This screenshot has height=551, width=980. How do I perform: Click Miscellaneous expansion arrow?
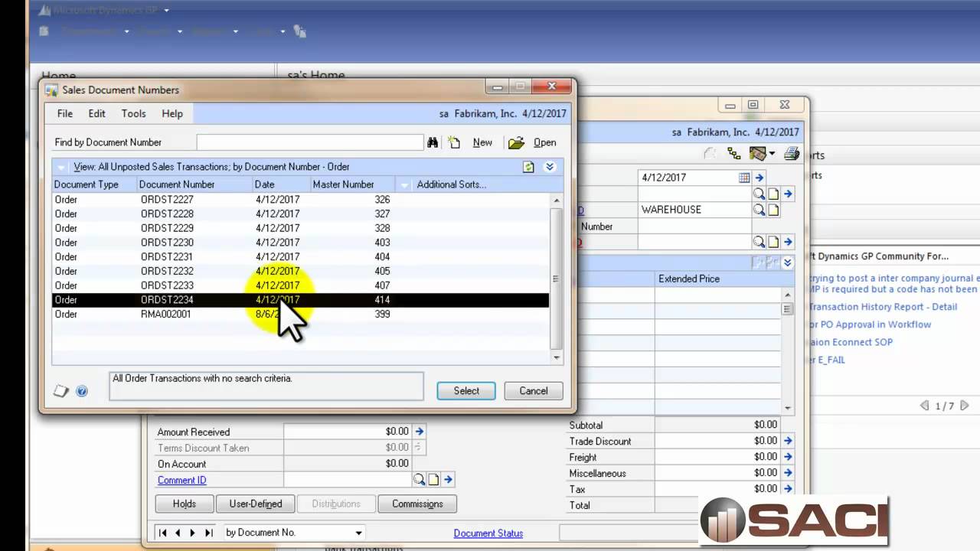788,473
